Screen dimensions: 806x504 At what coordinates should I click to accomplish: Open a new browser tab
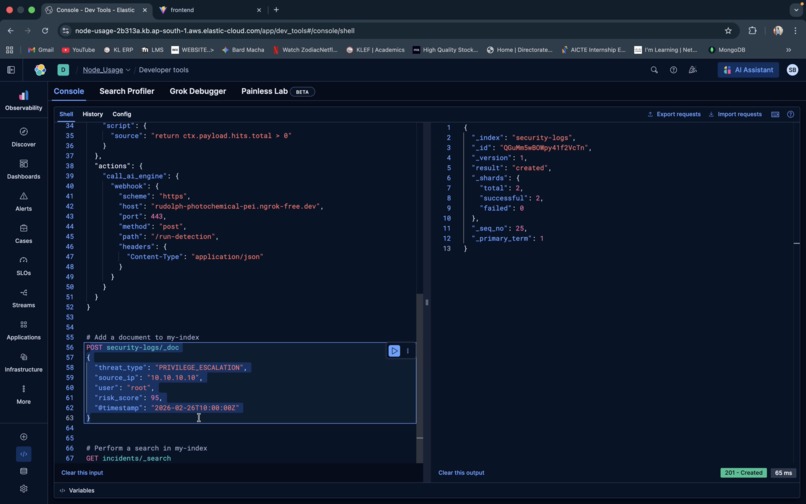[x=276, y=10]
